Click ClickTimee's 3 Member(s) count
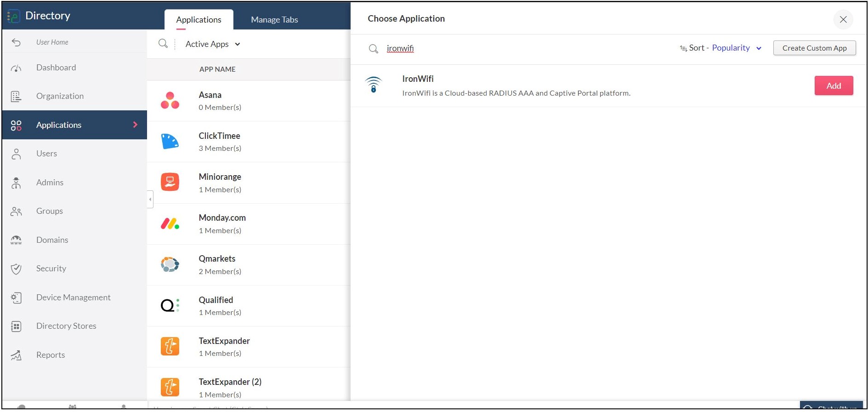Screen dimensions: 868x412 pos(220,149)
